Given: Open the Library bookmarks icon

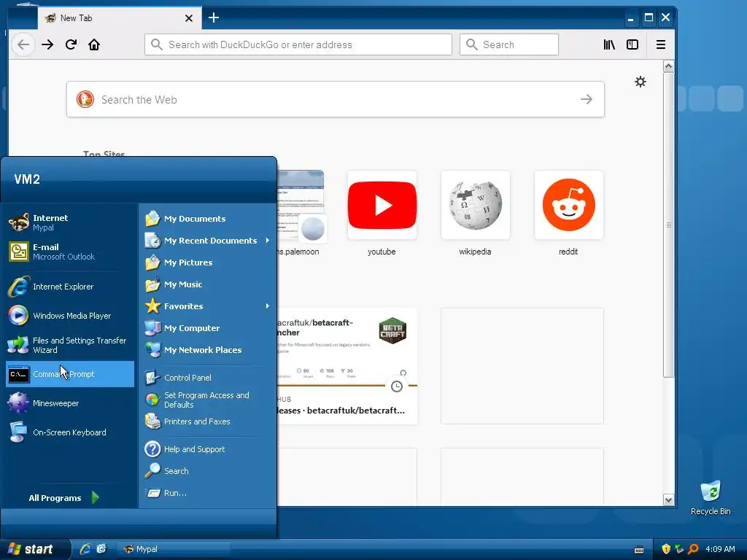Looking at the screenshot, I should point(609,44).
